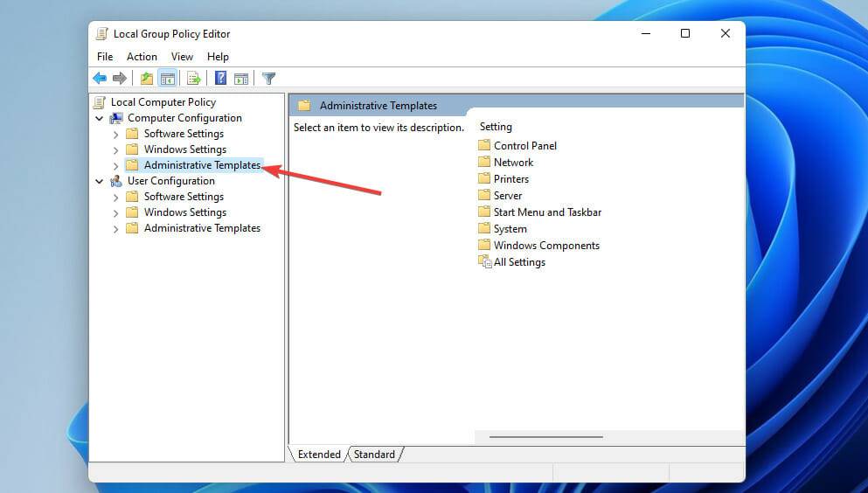868x493 pixels.
Task: Open the Action menu
Action: [x=142, y=57]
